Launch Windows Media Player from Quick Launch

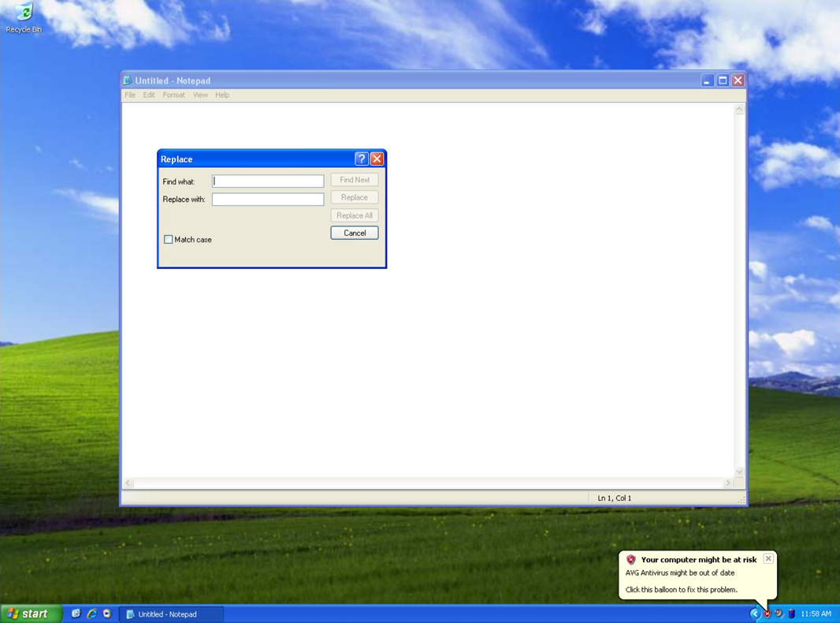[x=106, y=614]
